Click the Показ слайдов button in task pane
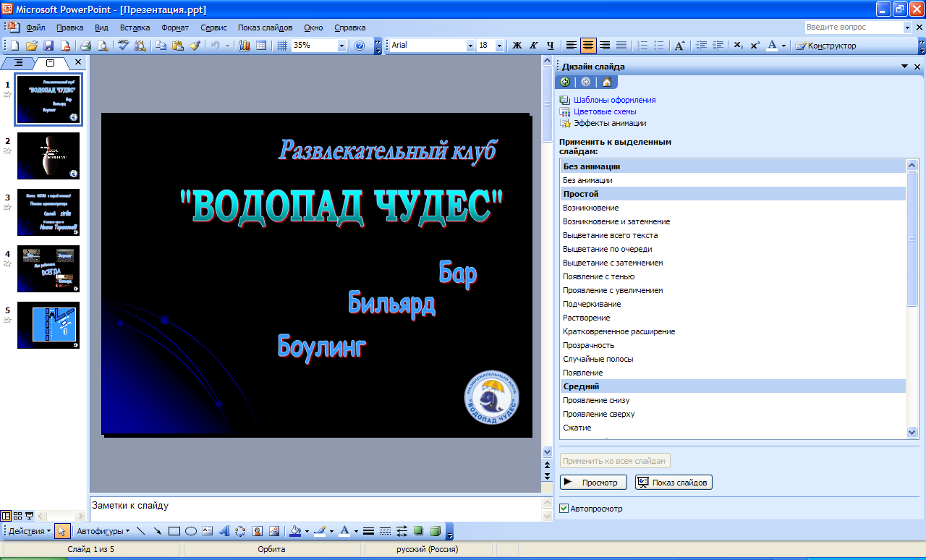The image size is (926, 560). (674, 483)
